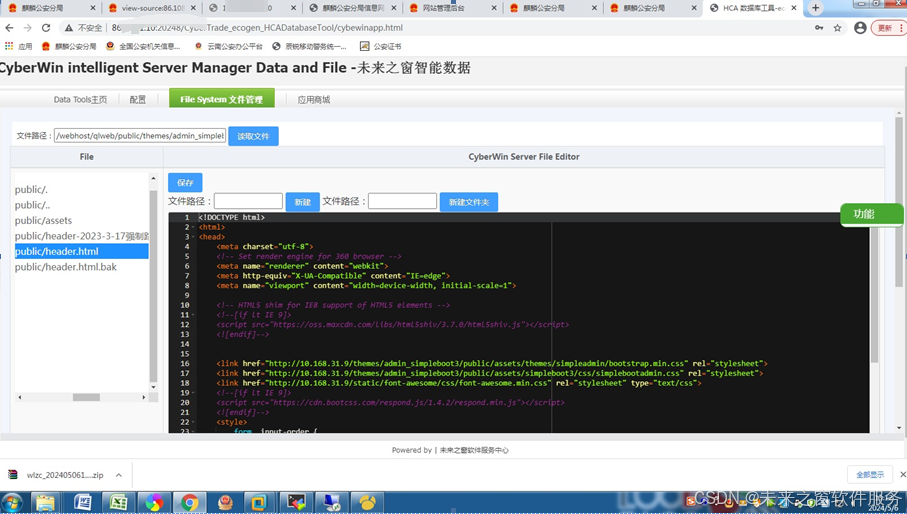
Task: Switch to Chrome in the taskbar
Action: click(189, 502)
